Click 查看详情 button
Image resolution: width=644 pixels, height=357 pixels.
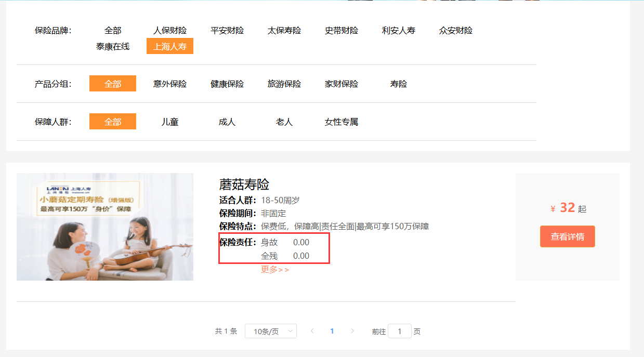click(568, 236)
